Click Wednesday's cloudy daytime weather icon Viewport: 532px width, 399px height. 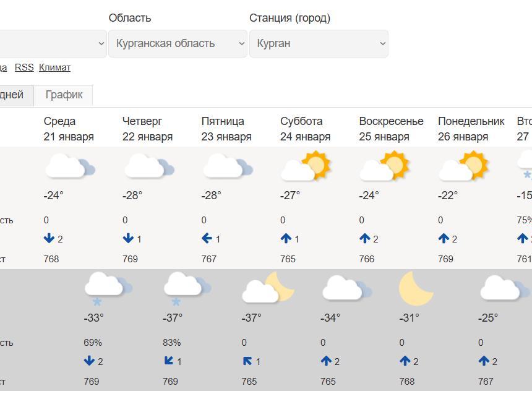[69, 168]
